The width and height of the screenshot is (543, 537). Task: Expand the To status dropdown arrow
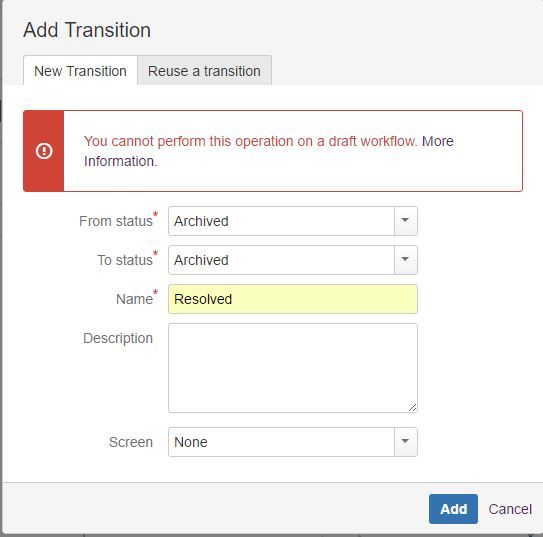pos(406,260)
